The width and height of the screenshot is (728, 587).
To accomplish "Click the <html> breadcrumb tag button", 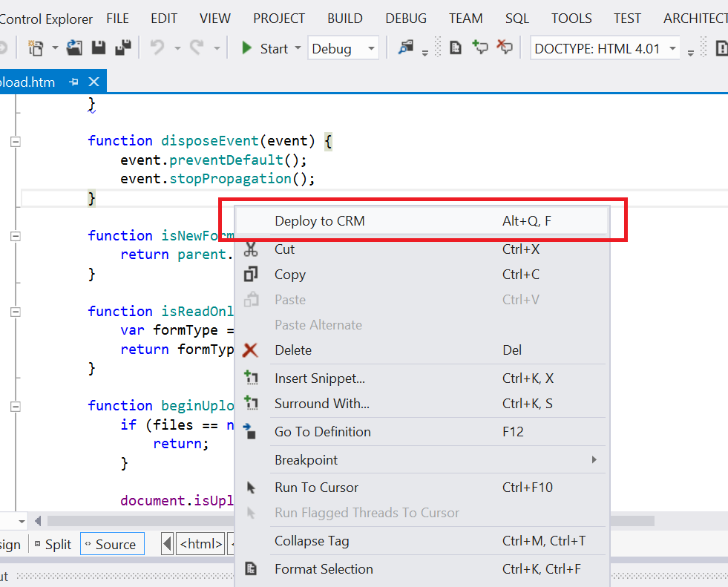I will coord(201,544).
